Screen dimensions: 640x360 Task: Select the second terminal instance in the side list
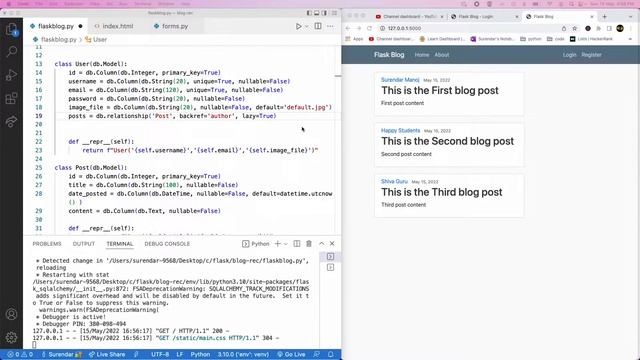click(331, 267)
